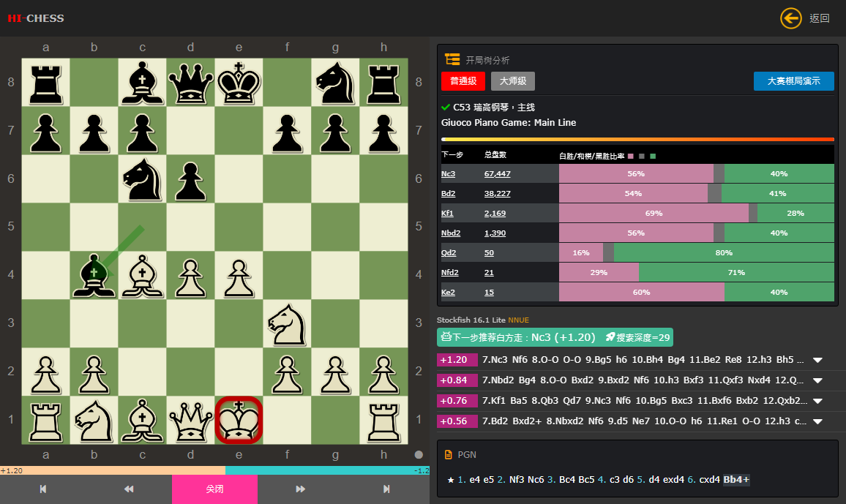Select the black rook on a8
The image size is (846, 504).
(x=46, y=83)
